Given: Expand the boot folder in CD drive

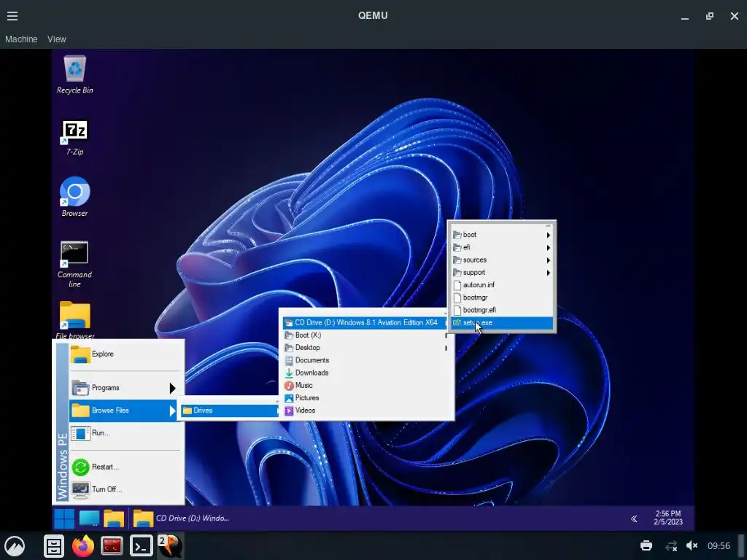Looking at the screenshot, I should click(502, 235).
